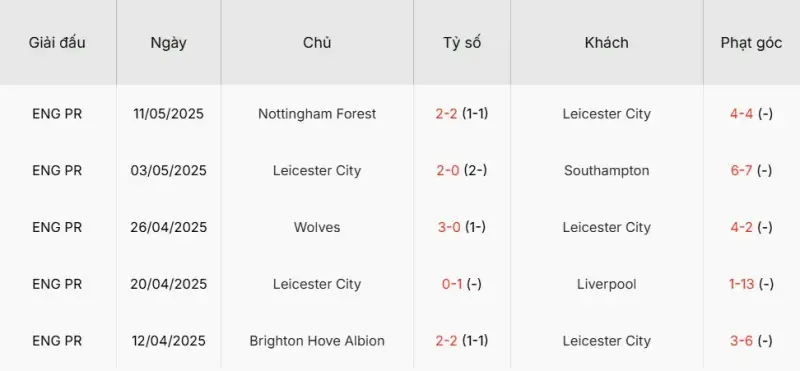800x371 pixels.
Task: Open the 0-1 score against Liverpool
Action: [x=462, y=284]
